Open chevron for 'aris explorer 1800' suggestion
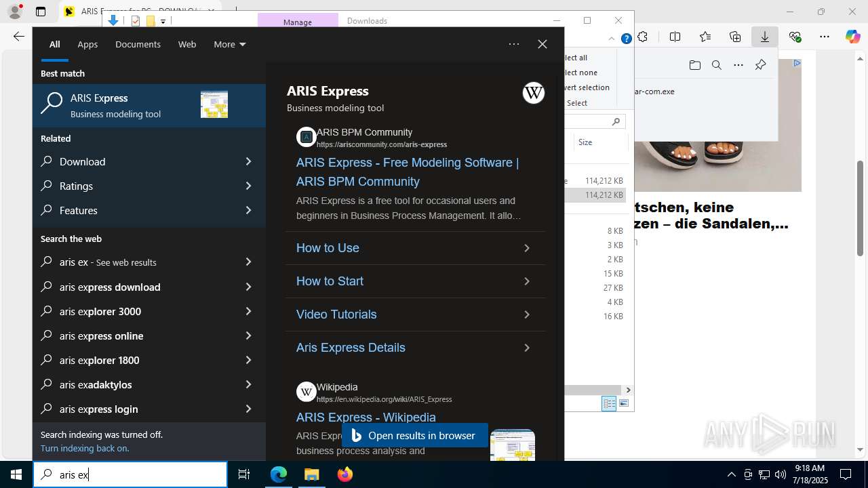 tap(248, 360)
